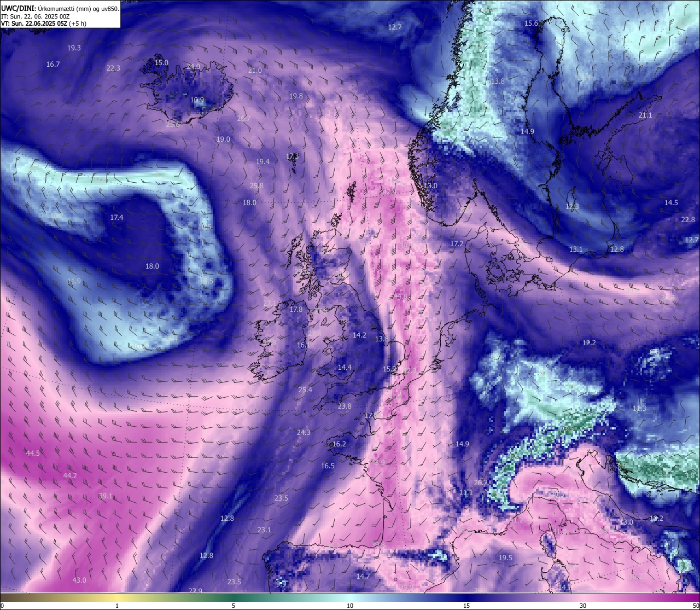Click the 24.0 value over Iceland
The width and height of the screenshot is (700, 610).
pos(193,67)
